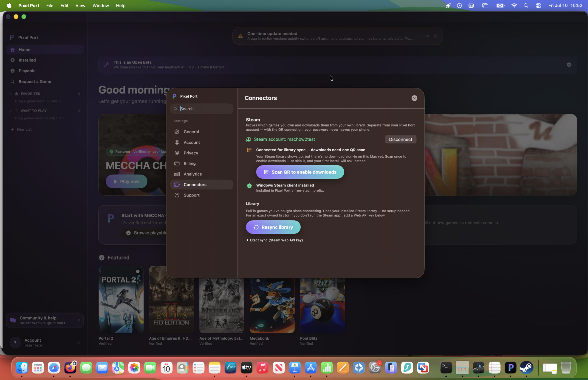This screenshot has height=380, width=588.
Task: Close the Connectors settings dialog
Action: tap(414, 98)
